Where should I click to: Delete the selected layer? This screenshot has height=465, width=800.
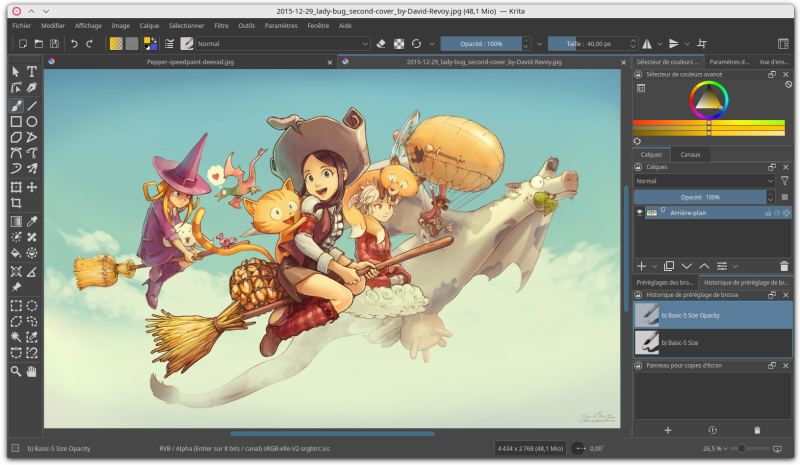[x=784, y=266]
